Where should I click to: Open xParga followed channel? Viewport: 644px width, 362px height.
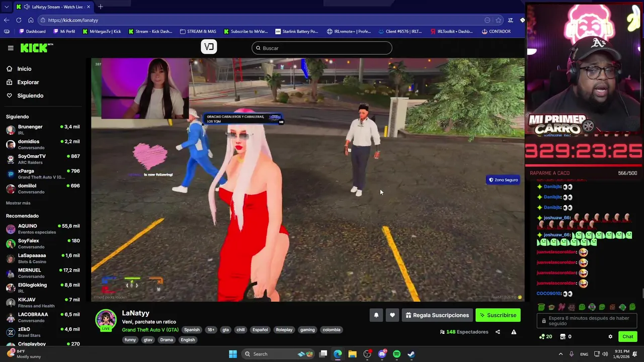tap(43, 174)
